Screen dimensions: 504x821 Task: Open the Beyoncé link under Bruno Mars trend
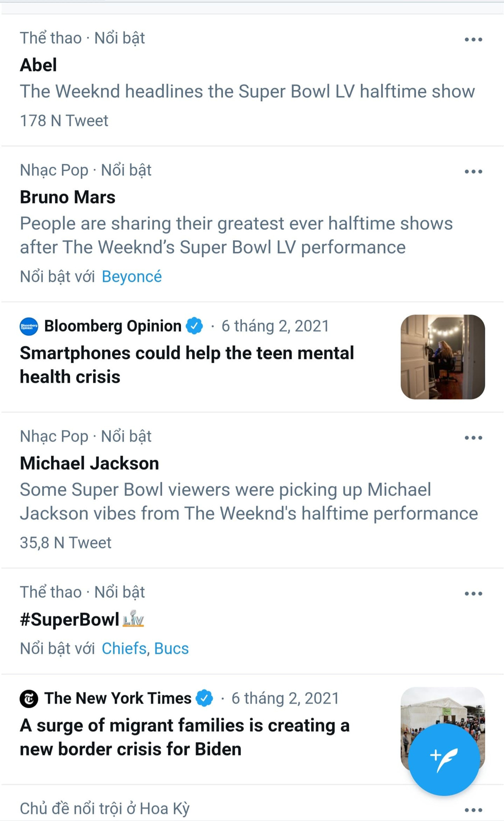(x=132, y=276)
